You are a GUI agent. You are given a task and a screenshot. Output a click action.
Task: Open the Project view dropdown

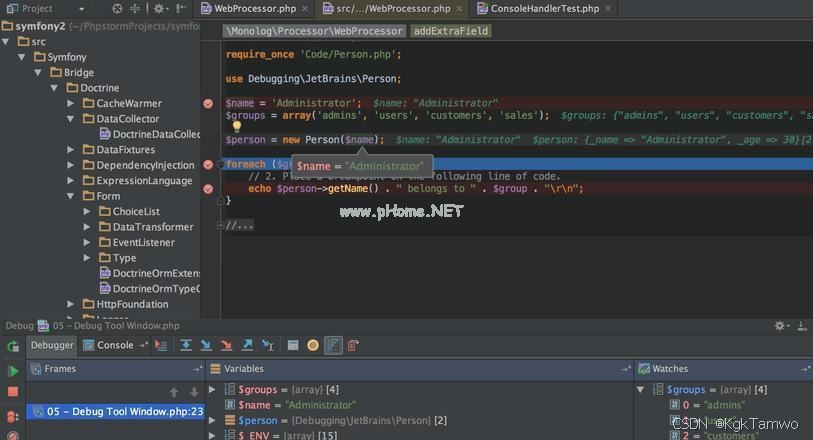81,9
